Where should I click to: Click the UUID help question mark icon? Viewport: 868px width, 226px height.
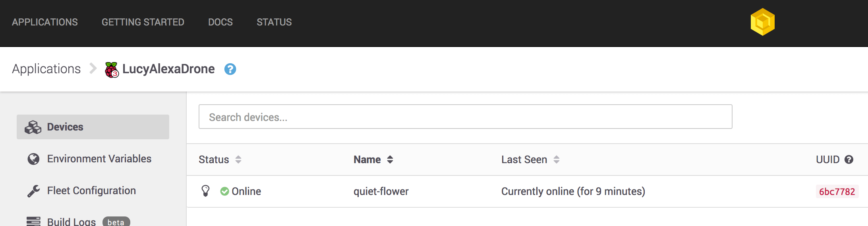[x=849, y=160]
